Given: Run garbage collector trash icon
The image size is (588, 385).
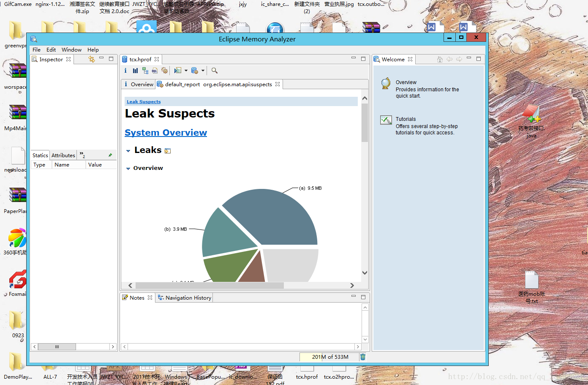Looking at the screenshot, I should tap(362, 357).
